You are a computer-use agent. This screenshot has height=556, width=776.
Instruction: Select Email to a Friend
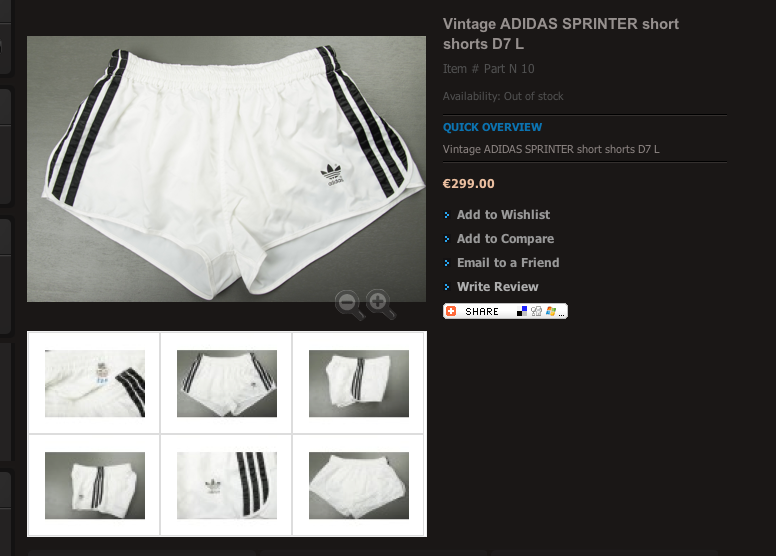[508, 263]
